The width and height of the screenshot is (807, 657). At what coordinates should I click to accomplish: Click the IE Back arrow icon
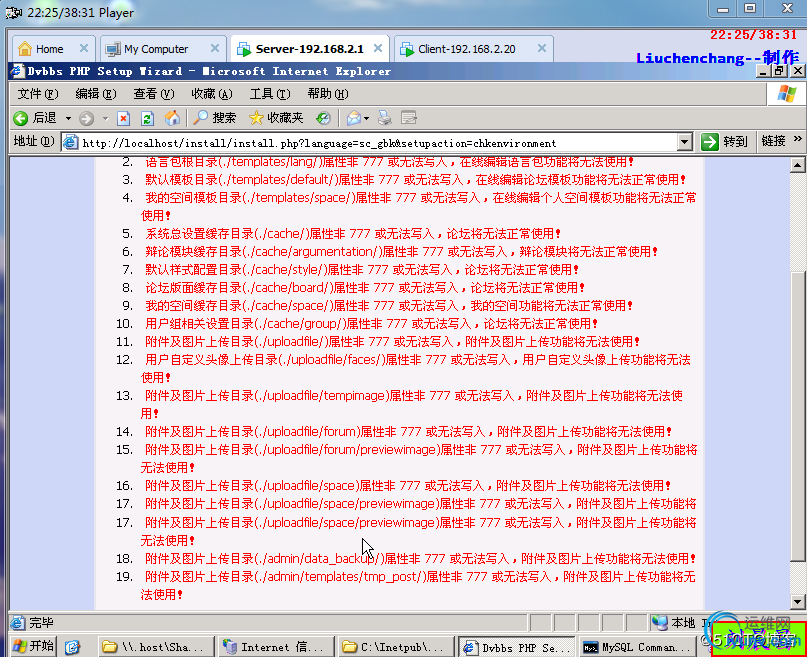coord(21,118)
